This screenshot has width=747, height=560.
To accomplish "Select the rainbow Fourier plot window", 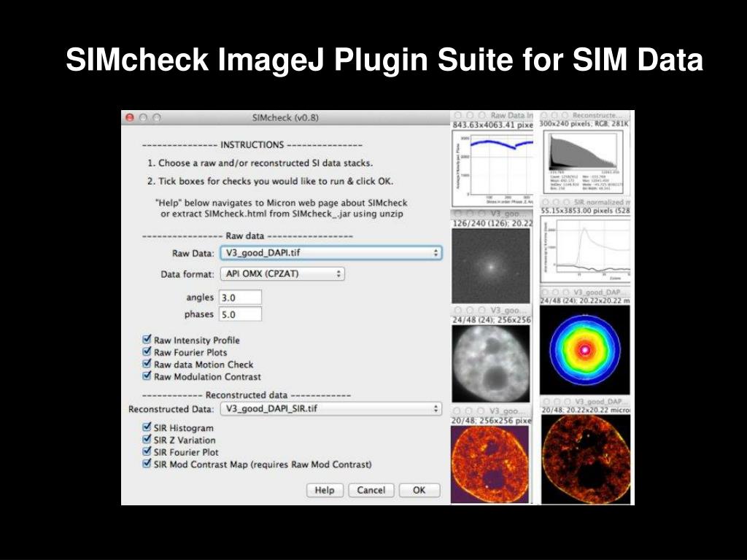I will (x=585, y=349).
